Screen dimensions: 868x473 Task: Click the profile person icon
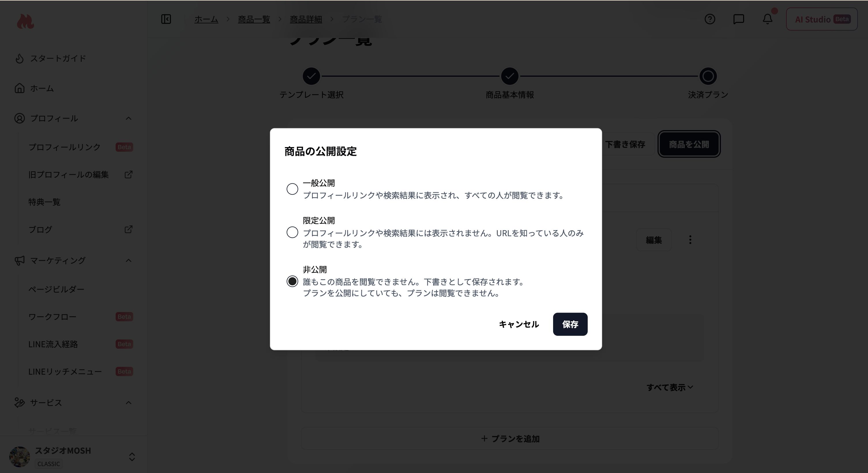(x=20, y=118)
